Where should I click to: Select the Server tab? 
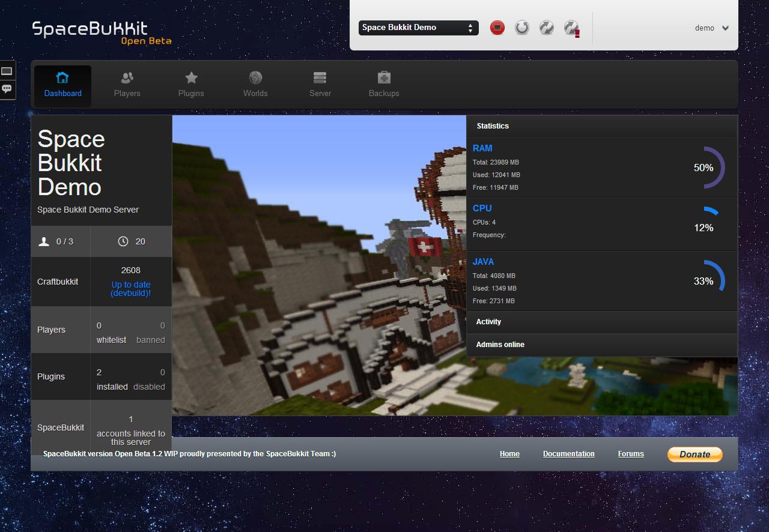320,86
